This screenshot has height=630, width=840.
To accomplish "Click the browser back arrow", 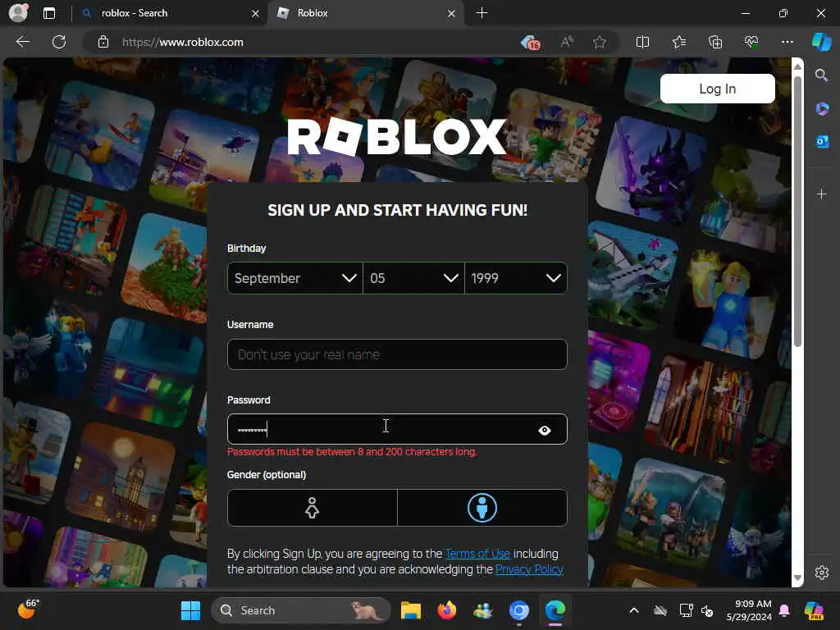I will (22, 42).
